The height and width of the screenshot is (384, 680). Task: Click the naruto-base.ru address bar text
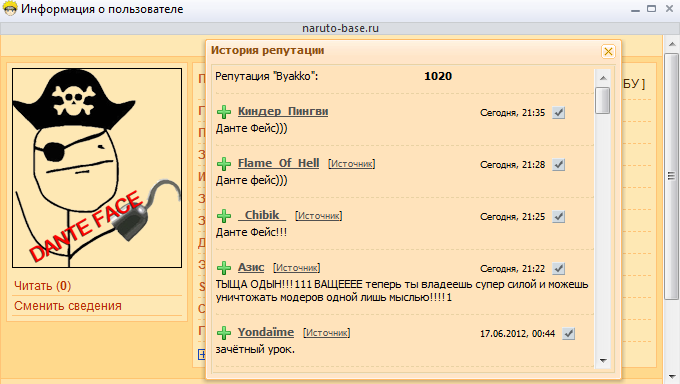(x=340, y=28)
